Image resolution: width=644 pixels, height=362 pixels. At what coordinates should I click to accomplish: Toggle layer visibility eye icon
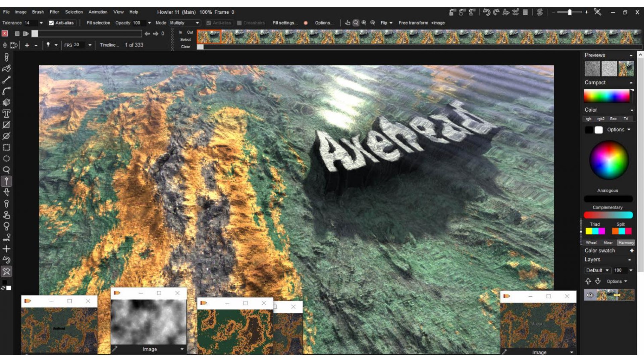point(590,295)
